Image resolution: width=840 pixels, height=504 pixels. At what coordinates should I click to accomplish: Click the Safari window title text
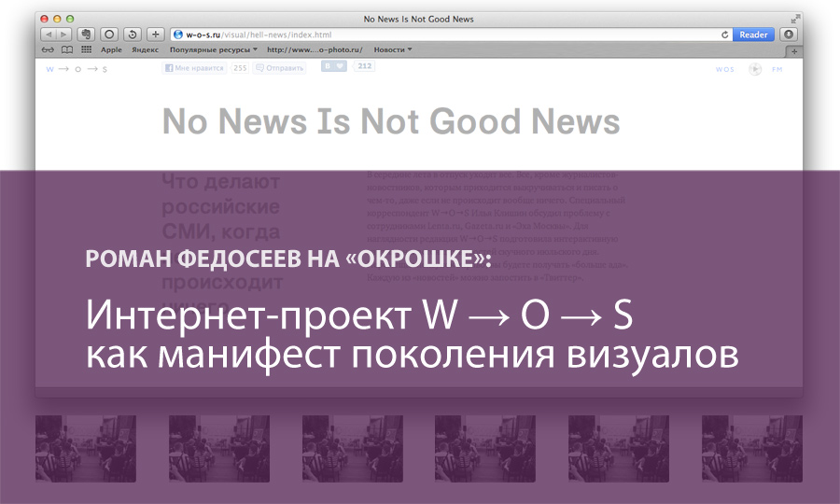418,19
